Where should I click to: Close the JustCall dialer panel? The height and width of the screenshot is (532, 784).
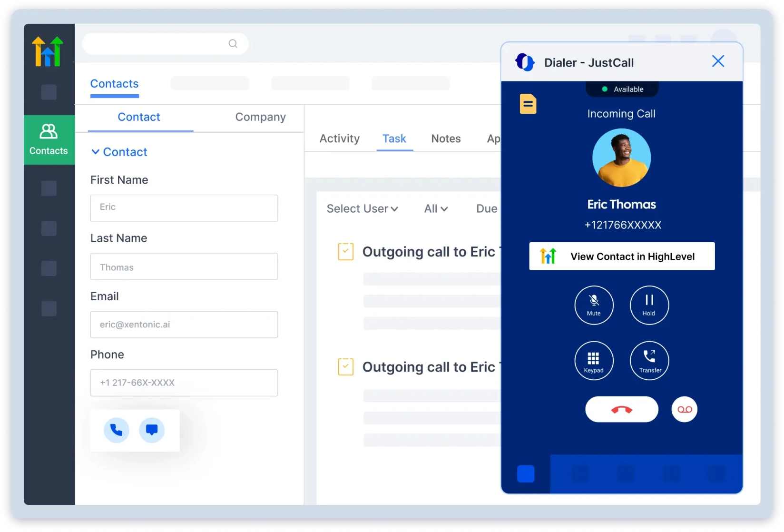718,61
